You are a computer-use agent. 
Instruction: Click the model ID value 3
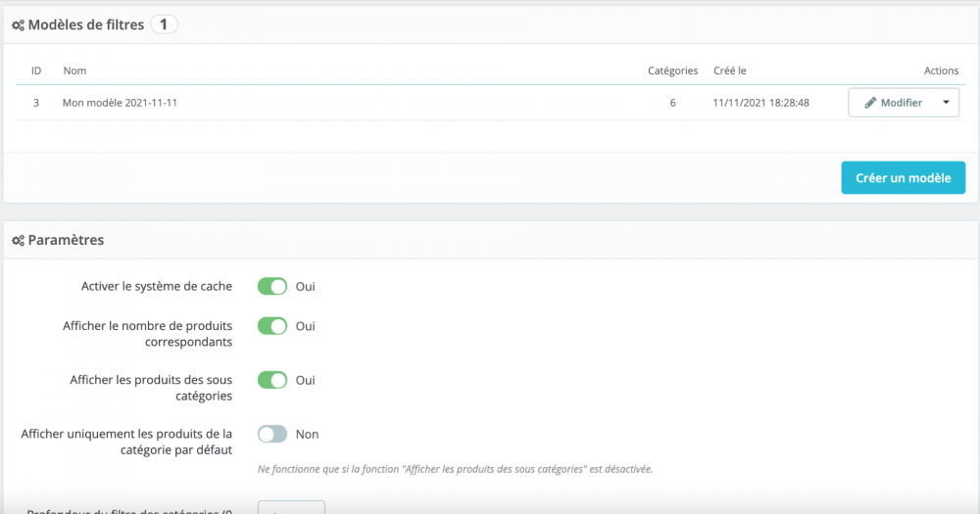[x=36, y=103]
